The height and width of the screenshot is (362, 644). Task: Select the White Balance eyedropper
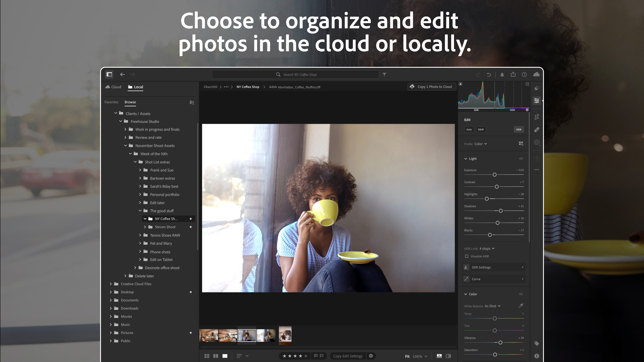point(521,306)
